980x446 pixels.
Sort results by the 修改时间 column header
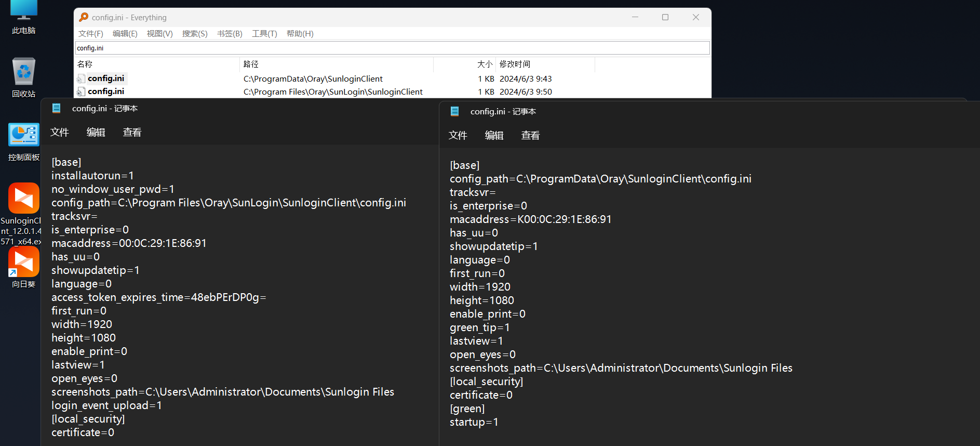click(545, 64)
